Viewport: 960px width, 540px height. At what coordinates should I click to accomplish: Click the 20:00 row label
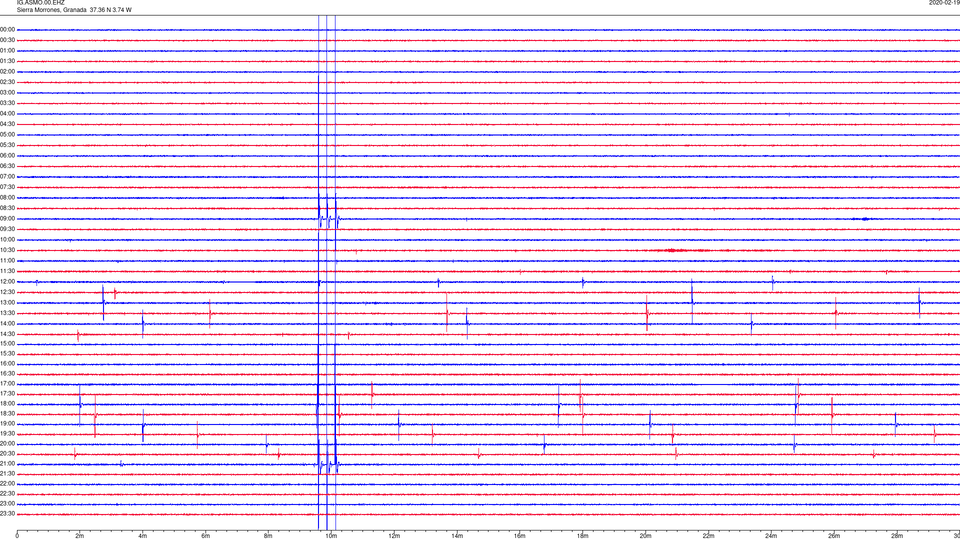7,444
